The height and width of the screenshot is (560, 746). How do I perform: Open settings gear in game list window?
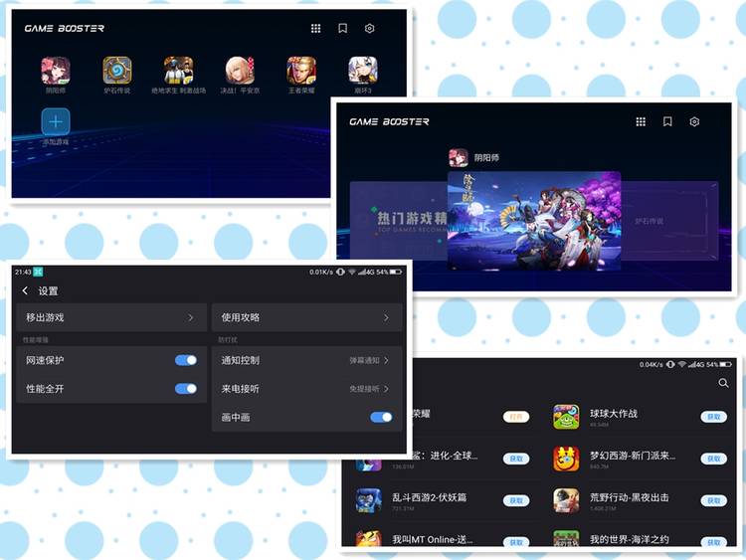coord(369,29)
